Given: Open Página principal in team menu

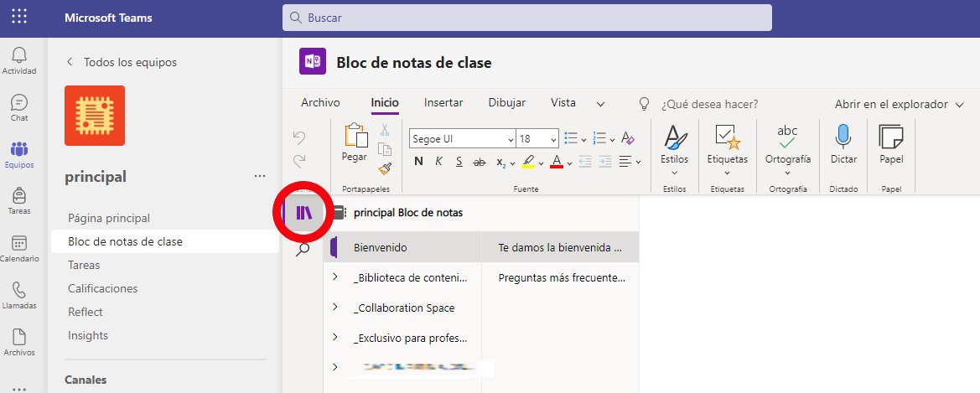Looking at the screenshot, I should [109, 218].
